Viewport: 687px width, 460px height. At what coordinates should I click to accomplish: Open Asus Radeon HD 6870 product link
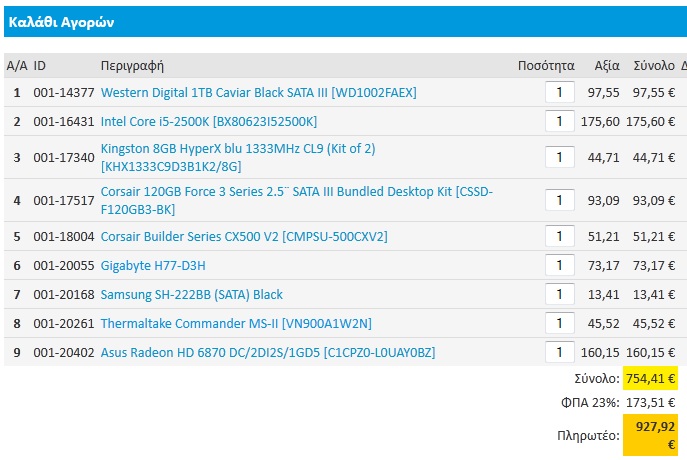[x=268, y=352]
